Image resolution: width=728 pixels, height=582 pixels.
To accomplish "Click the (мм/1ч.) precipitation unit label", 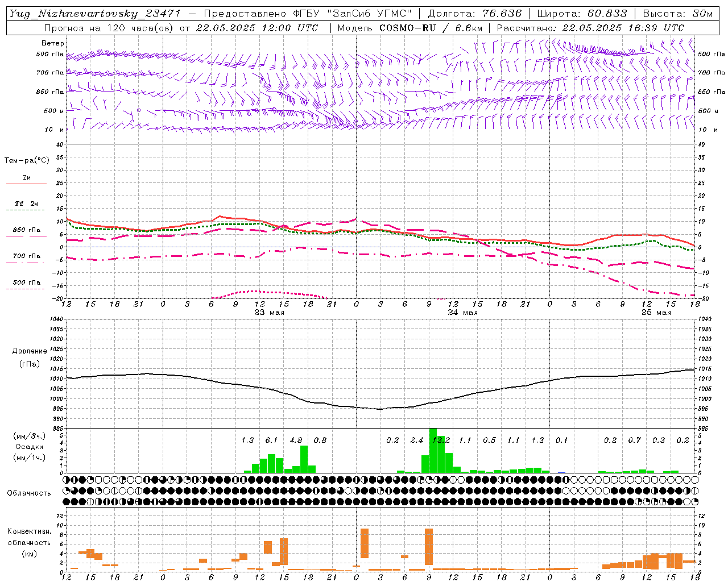I will point(29,458).
